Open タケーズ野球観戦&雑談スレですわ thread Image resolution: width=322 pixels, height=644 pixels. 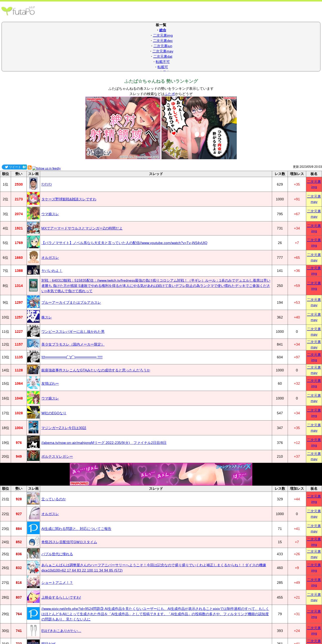point(69,199)
